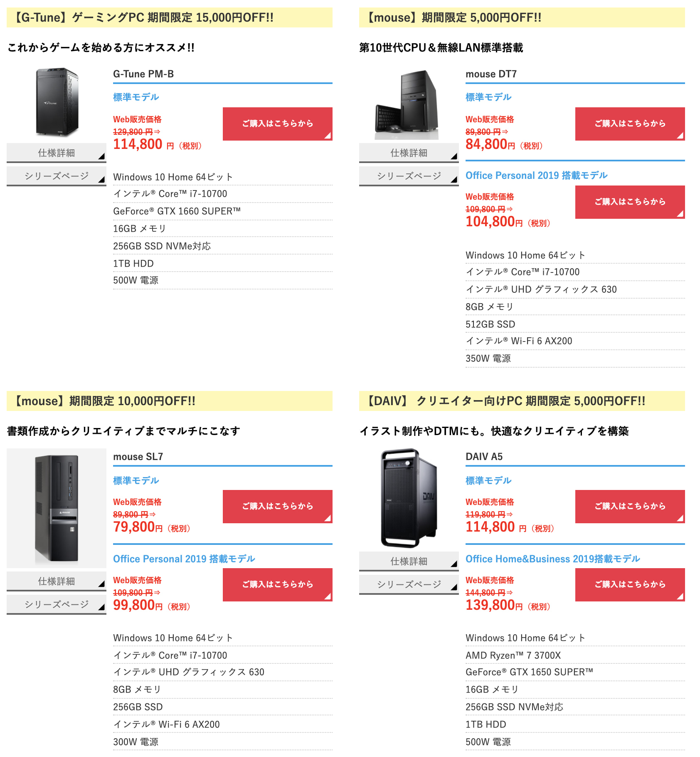Click the mouse DT7 desktop product image
Screen dimensions: 700x757
tap(407, 104)
